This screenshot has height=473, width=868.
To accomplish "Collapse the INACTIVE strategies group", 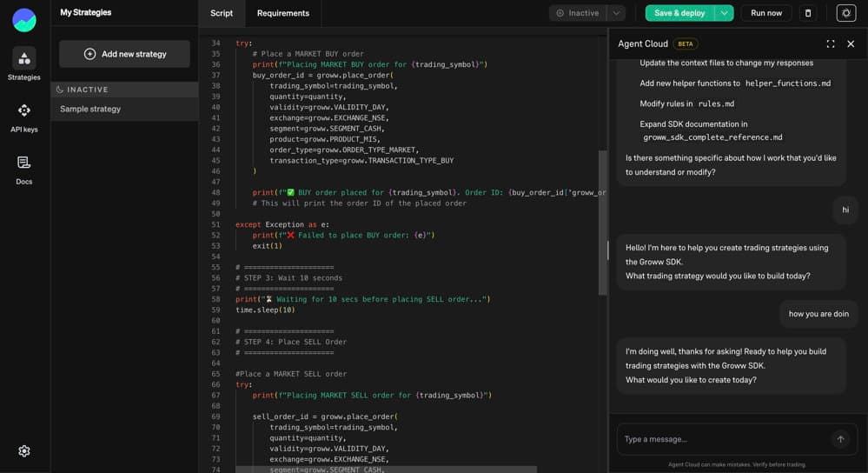I will click(x=83, y=90).
